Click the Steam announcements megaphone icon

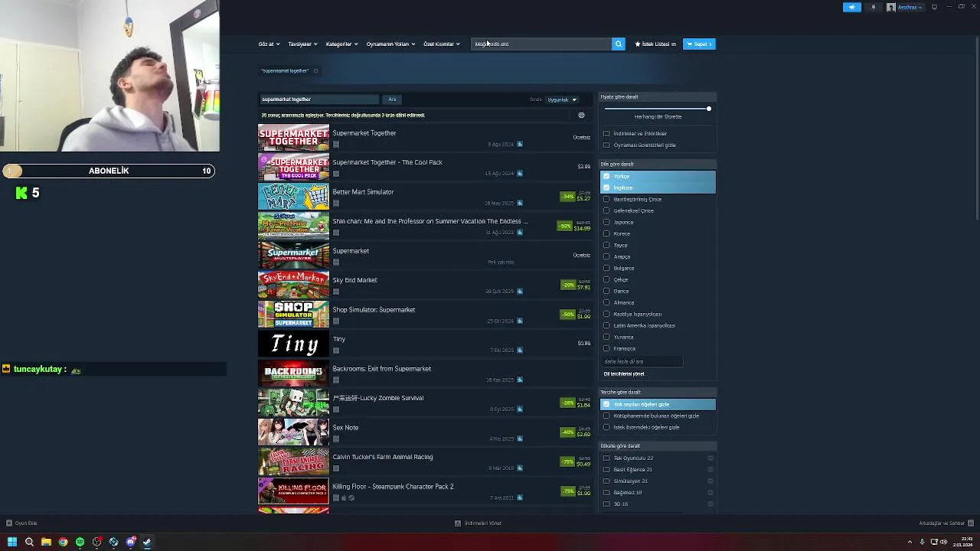(x=852, y=7)
